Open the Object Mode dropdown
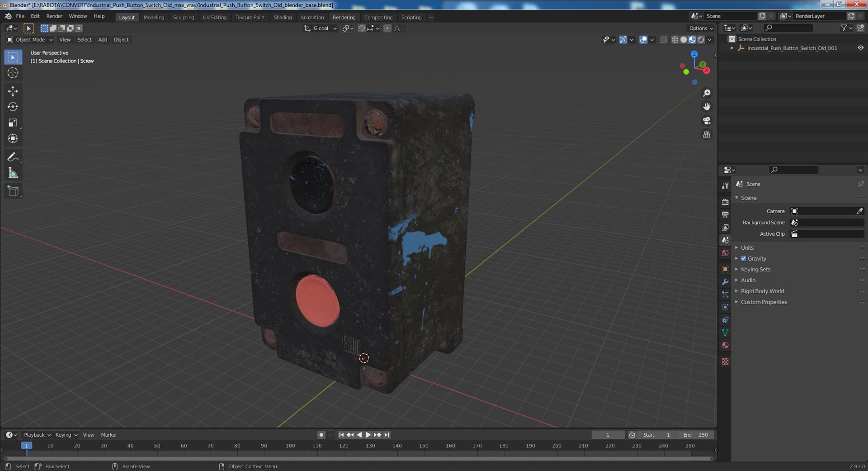This screenshot has height=471, width=868. pyautogui.click(x=30, y=40)
